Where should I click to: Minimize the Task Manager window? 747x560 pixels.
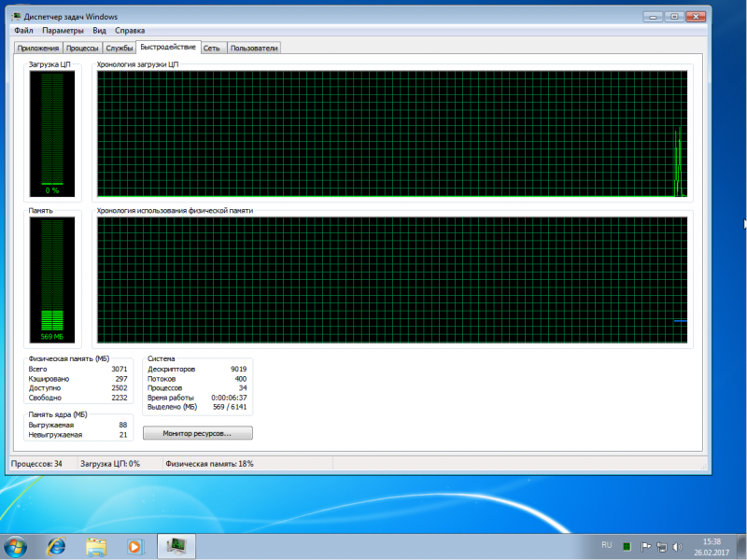coord(653,17)
